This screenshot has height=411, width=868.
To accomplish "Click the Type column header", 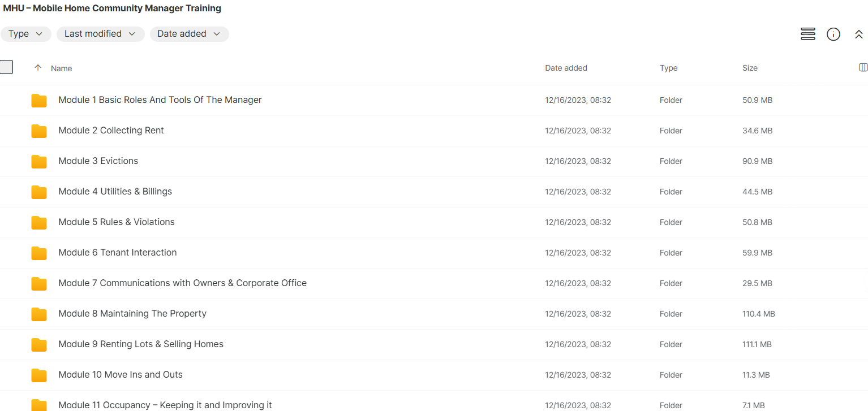I will tap(668, 68).
